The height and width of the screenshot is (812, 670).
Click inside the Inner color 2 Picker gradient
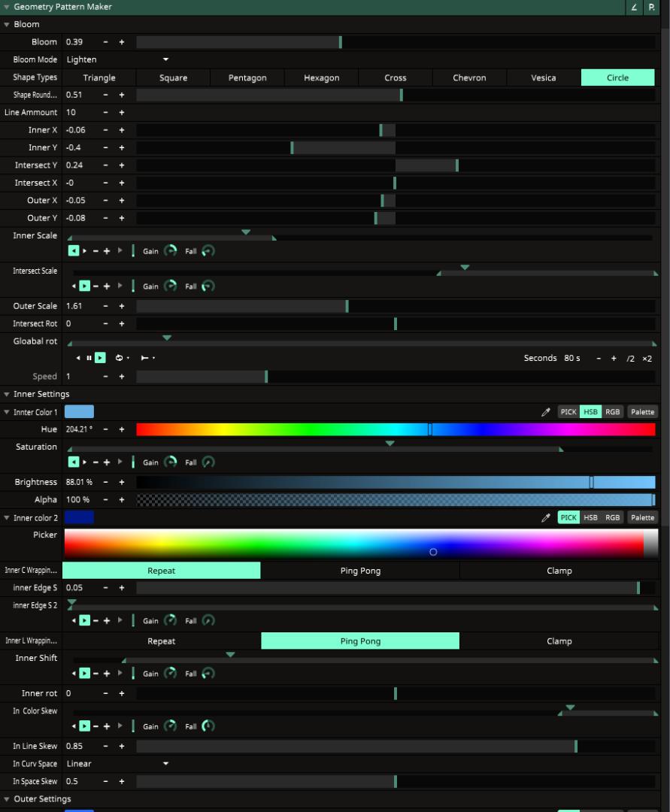tap(362, 544)
